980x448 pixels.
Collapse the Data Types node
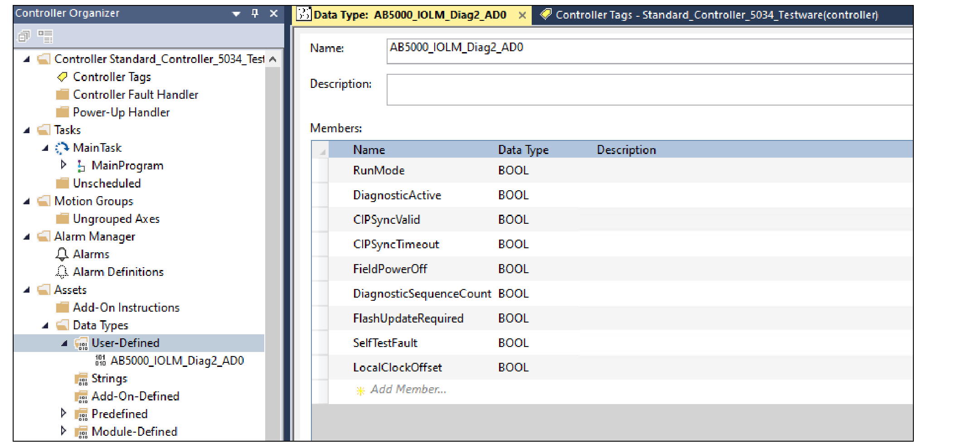coord(45,326)
